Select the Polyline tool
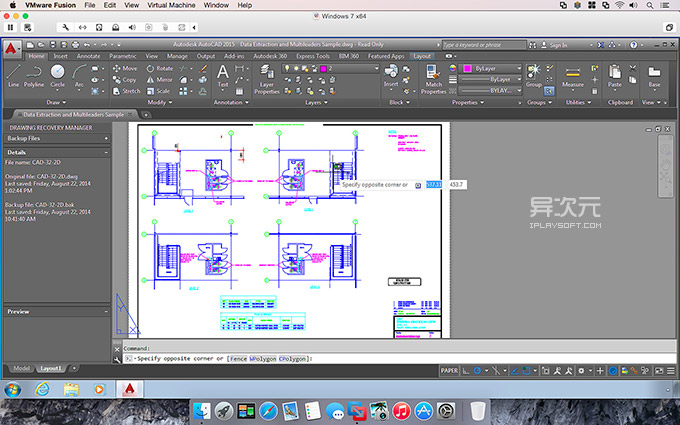Screen dimensions: 680x425 [33, 75]
